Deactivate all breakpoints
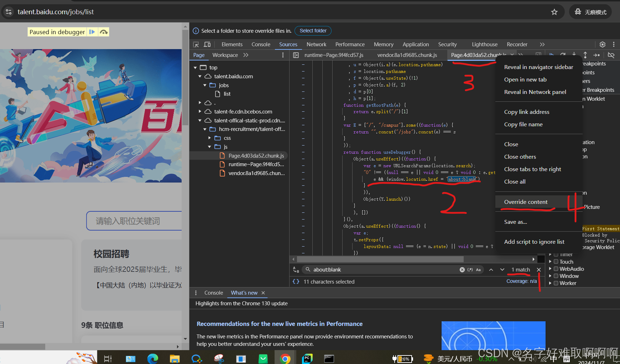This screenshot has width=620, height=364. coord(611,55)
